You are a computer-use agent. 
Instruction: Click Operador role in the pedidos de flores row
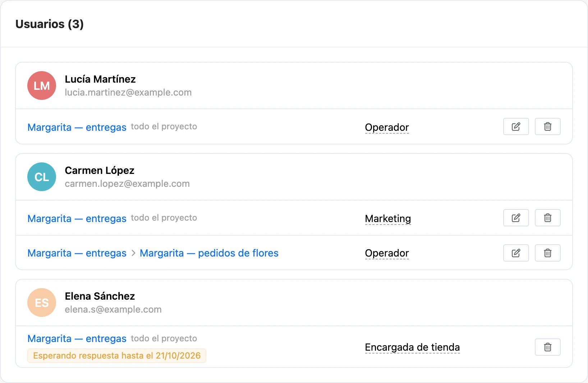[387, 253]
